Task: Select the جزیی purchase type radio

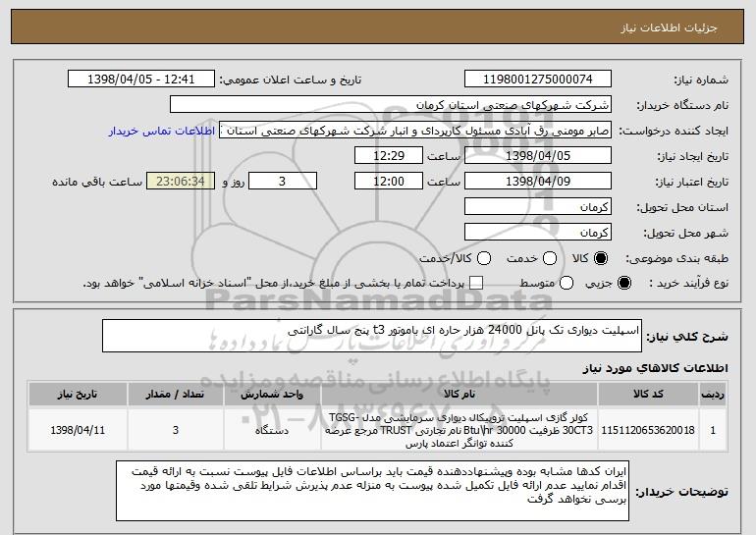Action: point(623,284)
